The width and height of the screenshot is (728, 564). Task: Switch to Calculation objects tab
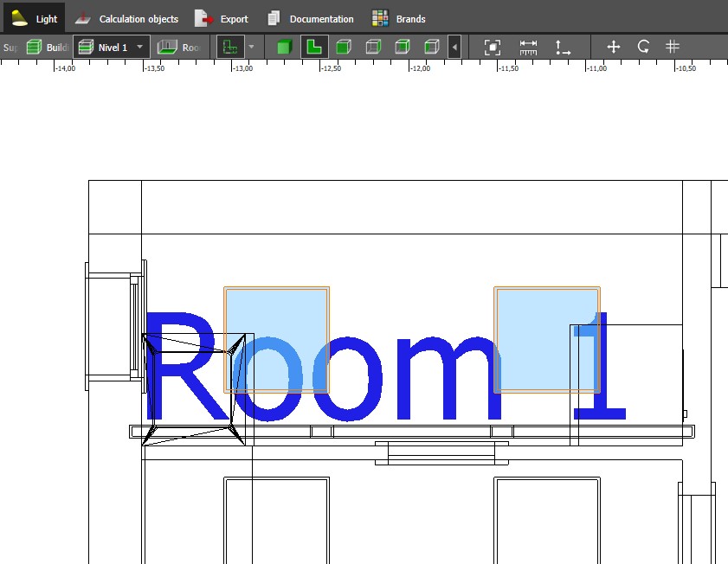(x=126, y=18)
